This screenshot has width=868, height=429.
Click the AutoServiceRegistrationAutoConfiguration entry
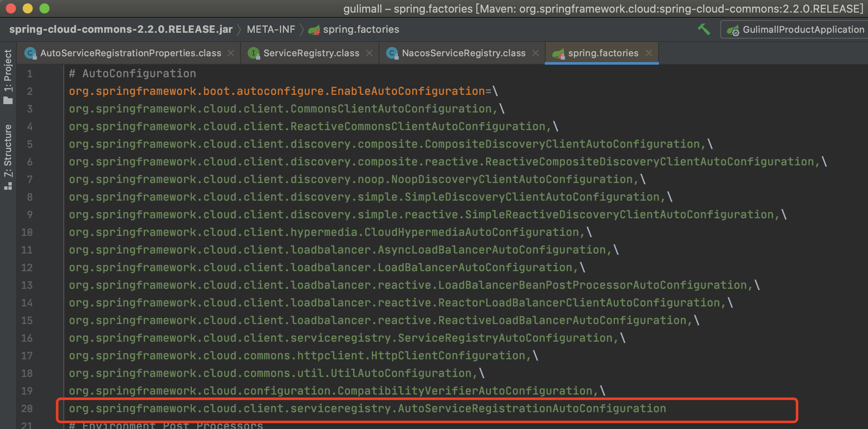(x=368, y=408)
